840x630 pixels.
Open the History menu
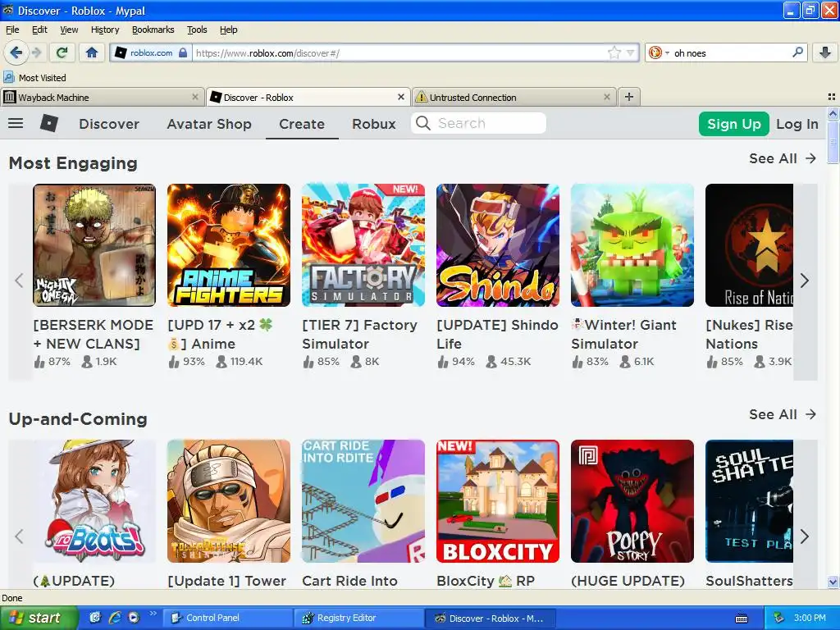click(x=105, y=30)
